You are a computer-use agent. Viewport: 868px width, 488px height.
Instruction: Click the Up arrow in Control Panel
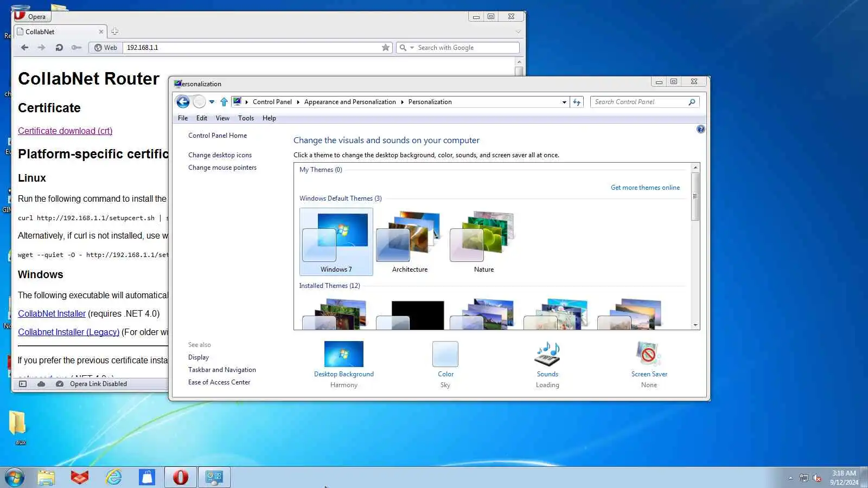point(224,102)
